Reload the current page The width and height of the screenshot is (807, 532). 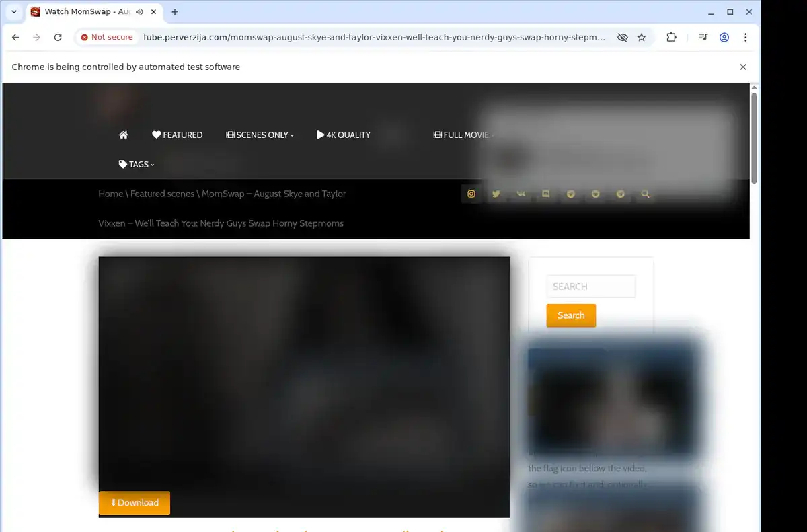point(58,38)
